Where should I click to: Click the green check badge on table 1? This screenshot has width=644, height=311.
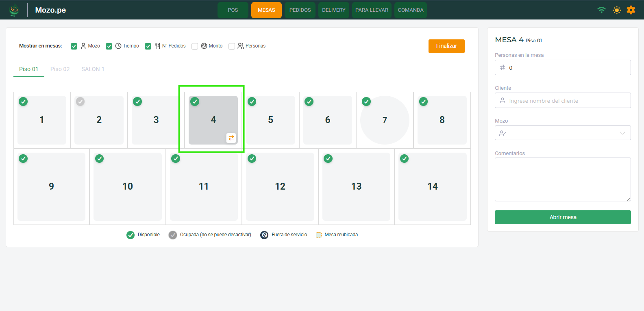coord(23,102)
